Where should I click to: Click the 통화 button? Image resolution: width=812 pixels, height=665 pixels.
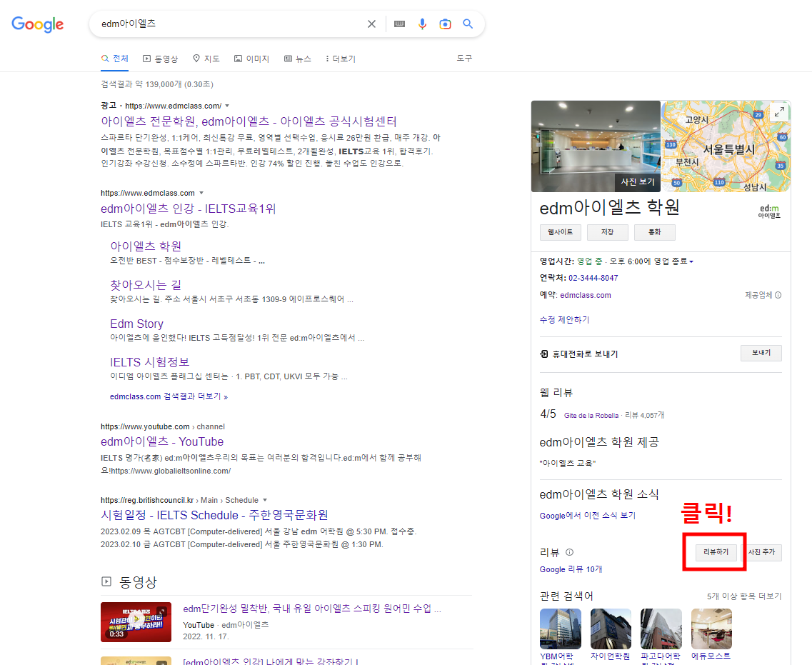coord(655,232)
